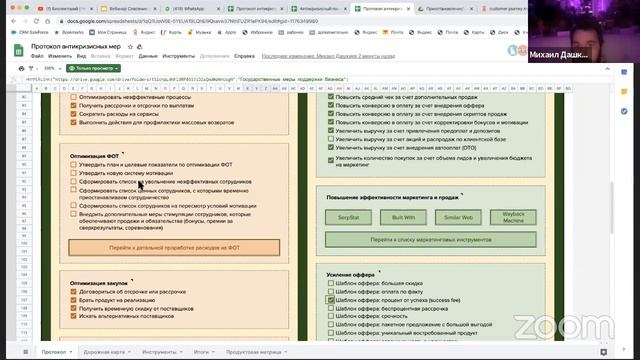Open the Избранное bookmark

point(257,32)
